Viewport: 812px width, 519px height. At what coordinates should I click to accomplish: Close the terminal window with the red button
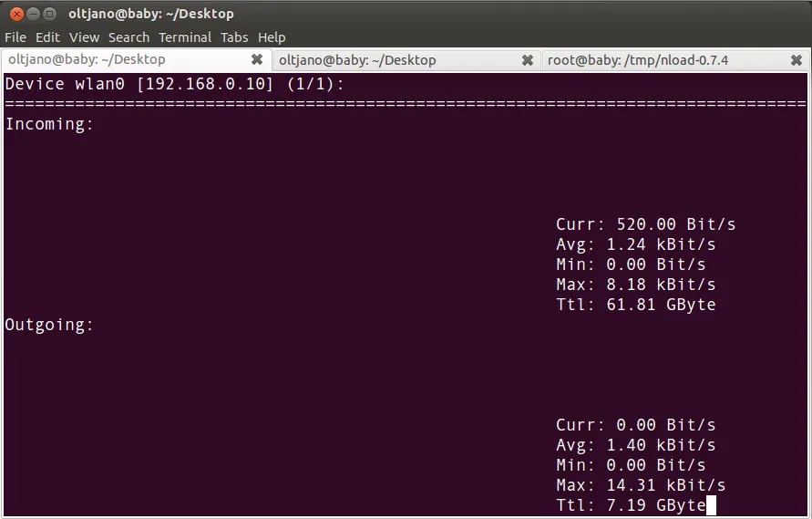15,14
